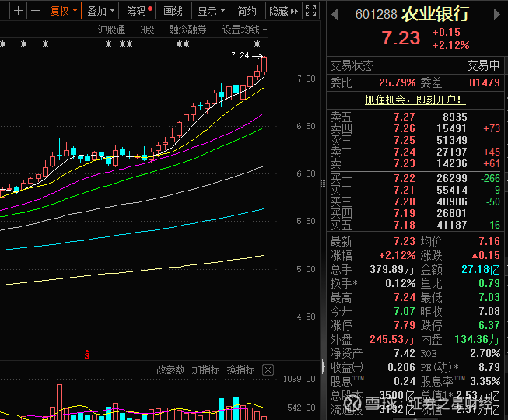Open 设置均线 dropdown
The width and height of the screenshot is (508, 420).
(x=244, y=30)
